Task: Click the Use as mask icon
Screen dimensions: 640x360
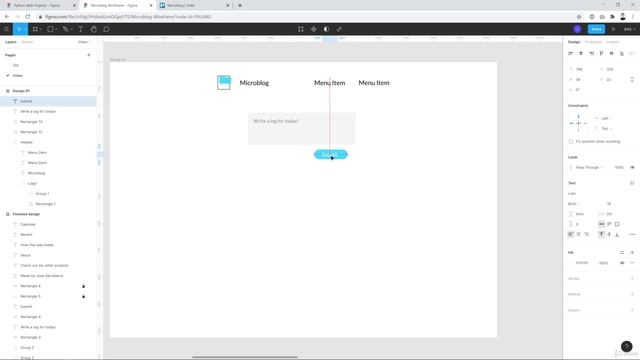Action: (326, 29)
